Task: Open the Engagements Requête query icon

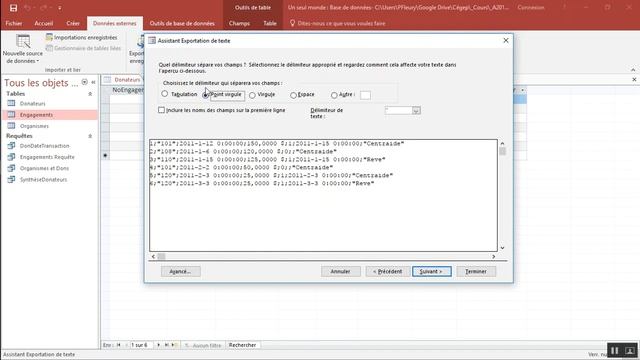Action: [x=11, y=157]
